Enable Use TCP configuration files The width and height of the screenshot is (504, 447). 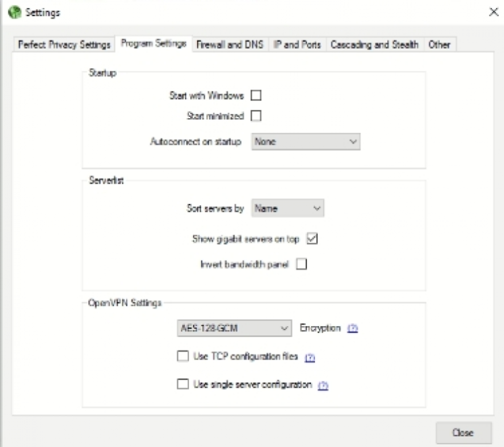(183, 356)
